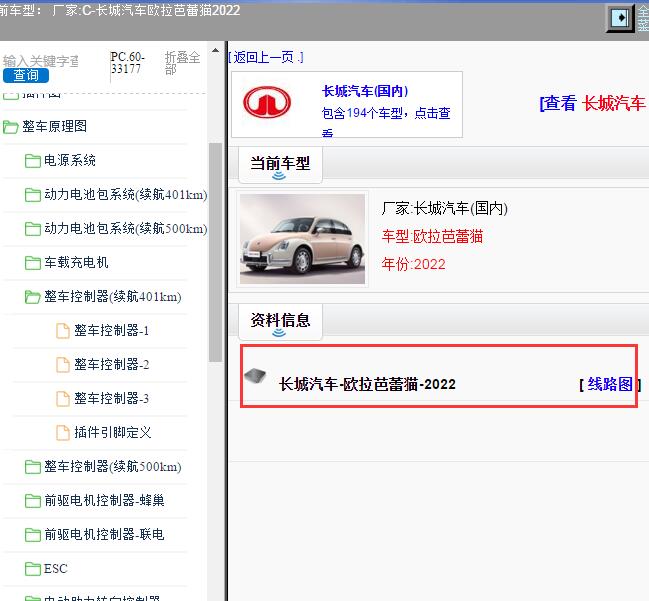The width and height of the screenshot is (649, 601).
Task: Click the panel toggle arrow icon in the header
Action: coord(620,18)
